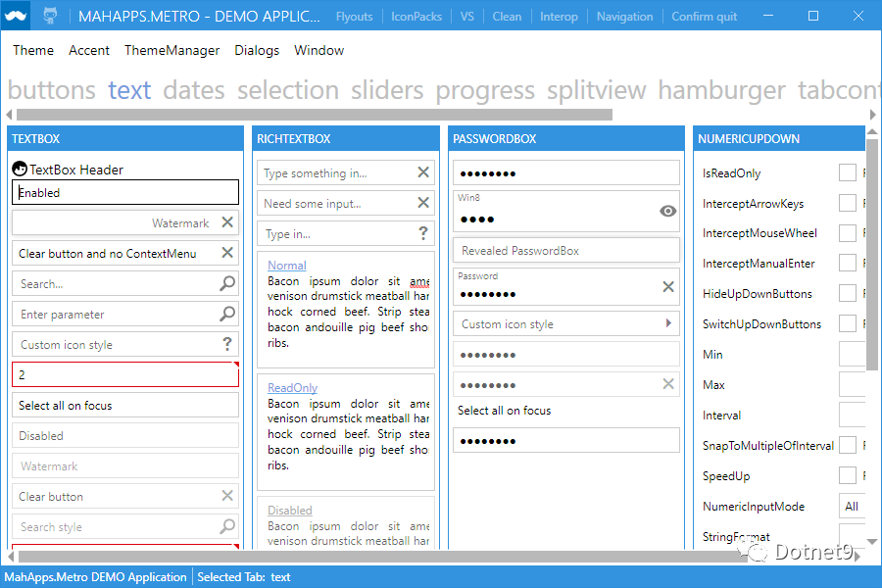Open the GitHub cat icon in title bar

pos(50,16)
